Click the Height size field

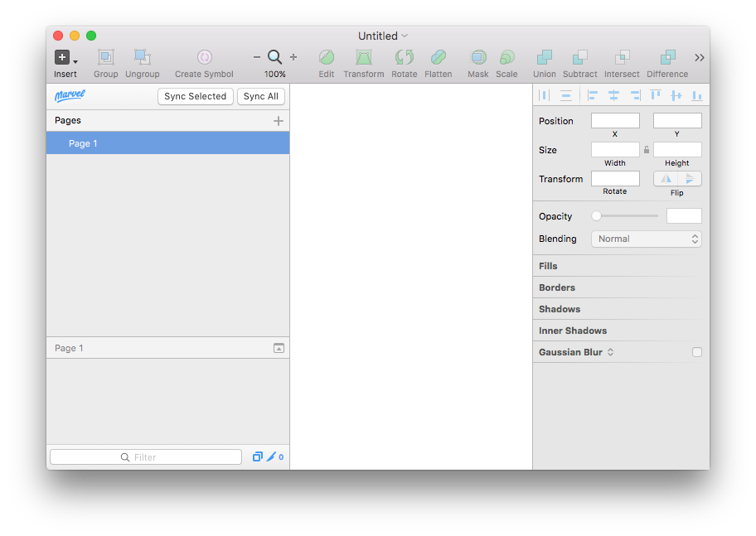pos(677,149)
